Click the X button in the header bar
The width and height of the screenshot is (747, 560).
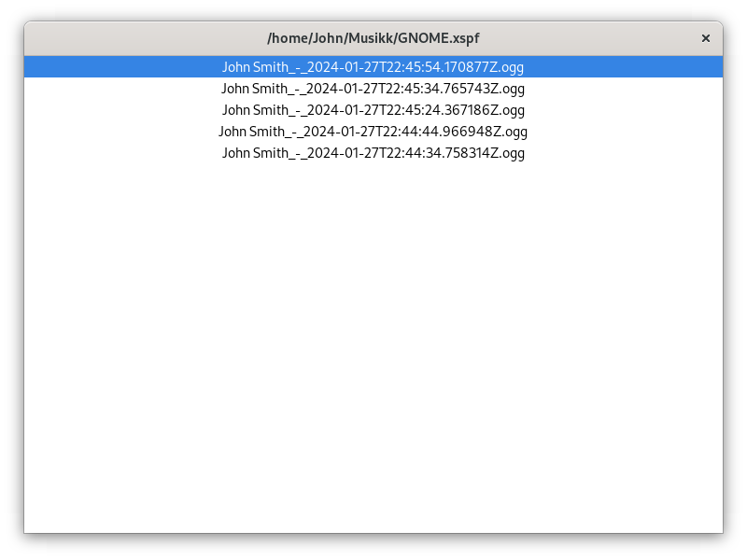[x=705, y=38]
